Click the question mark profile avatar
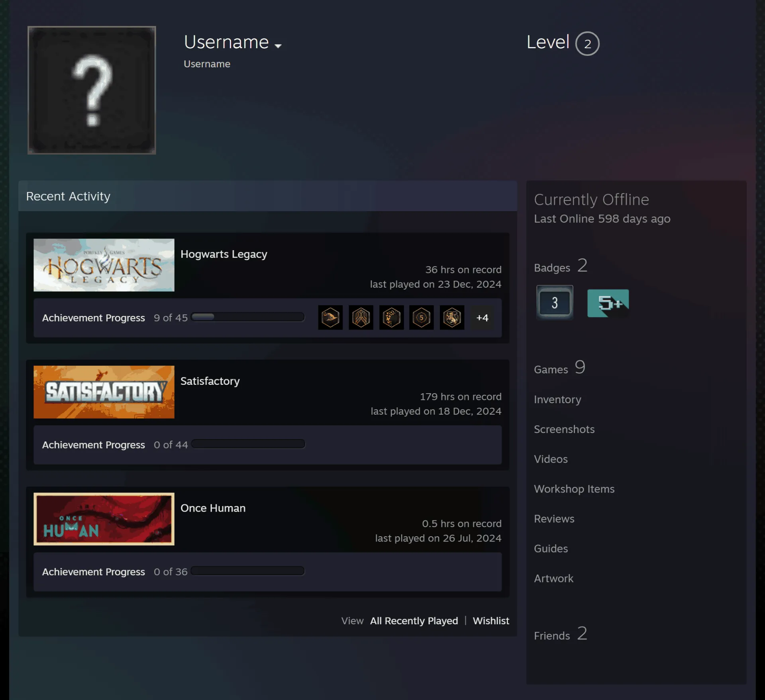The height and width of the screenshot is (700, 765). coord(92,90)
